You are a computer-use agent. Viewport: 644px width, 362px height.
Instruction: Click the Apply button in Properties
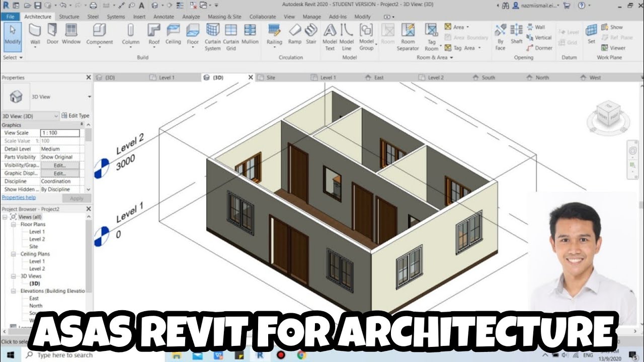click(76, 198)
